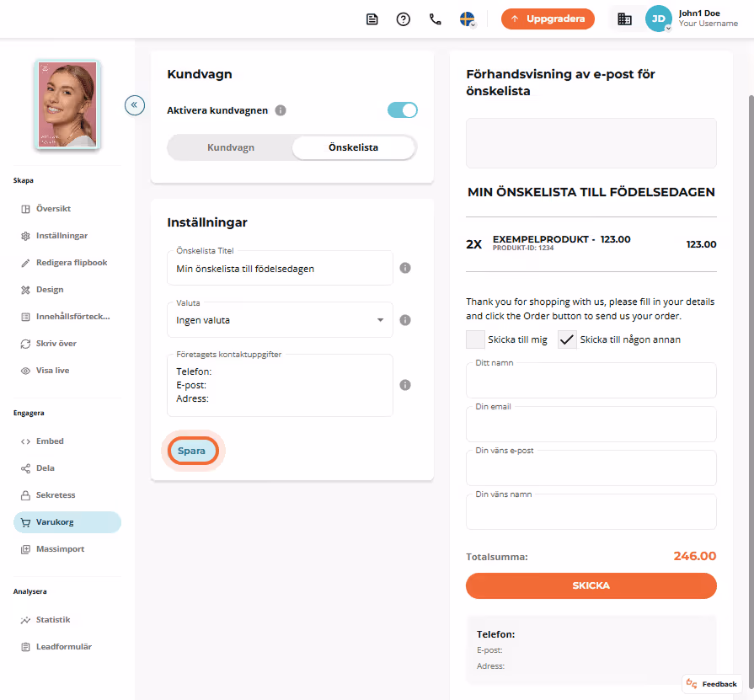Click info icon beside Företagets kontaktuppgifter
This screenshot has height=700, width=754.
[405, 385]
